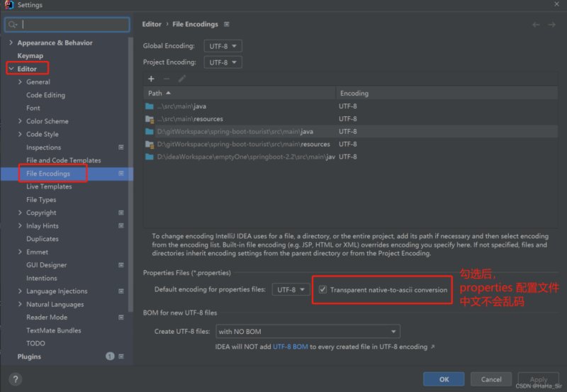Click project-level icon beside Inspections
The width and height of the screenshot is (567, 392).
(121, 147)
